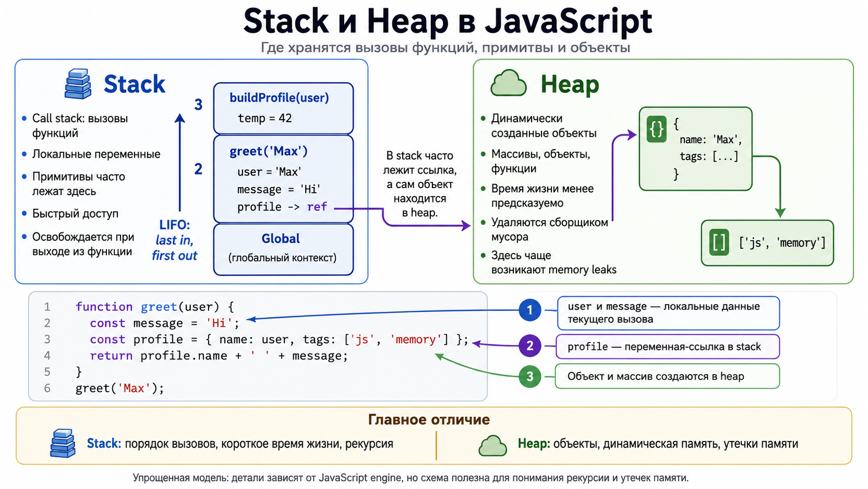Click the blue numbered circle 1
The width and height of the screenshot is (868, 489).
pyautogui.click(x=530, y=310)
